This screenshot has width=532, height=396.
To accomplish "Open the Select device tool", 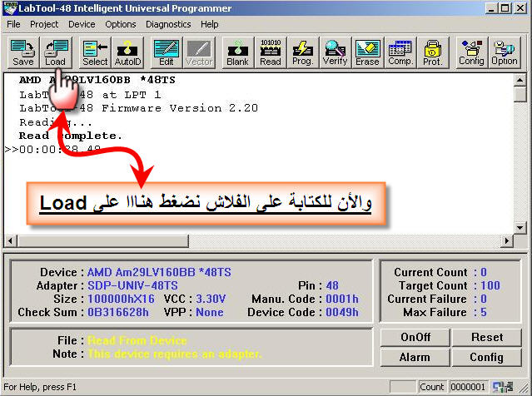I will (x=95, y=52).
